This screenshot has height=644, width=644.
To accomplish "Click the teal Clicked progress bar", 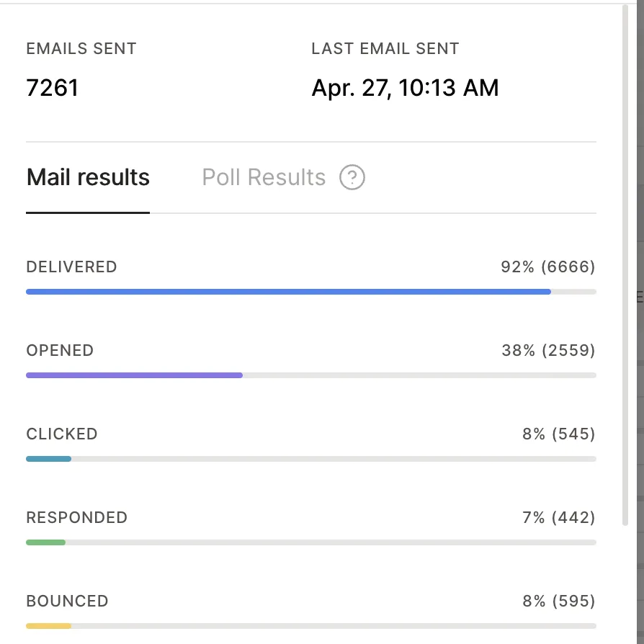I will coord(48,459).
